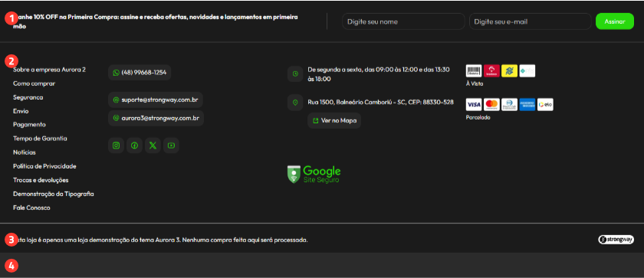Open Política de Privacidade link

pos(44,166)
